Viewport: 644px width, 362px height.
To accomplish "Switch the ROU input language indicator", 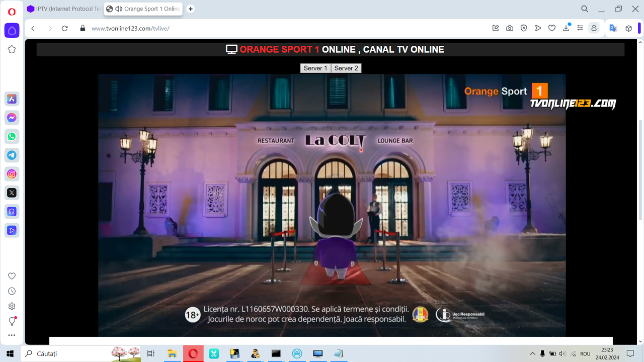I will pos(585,353).
